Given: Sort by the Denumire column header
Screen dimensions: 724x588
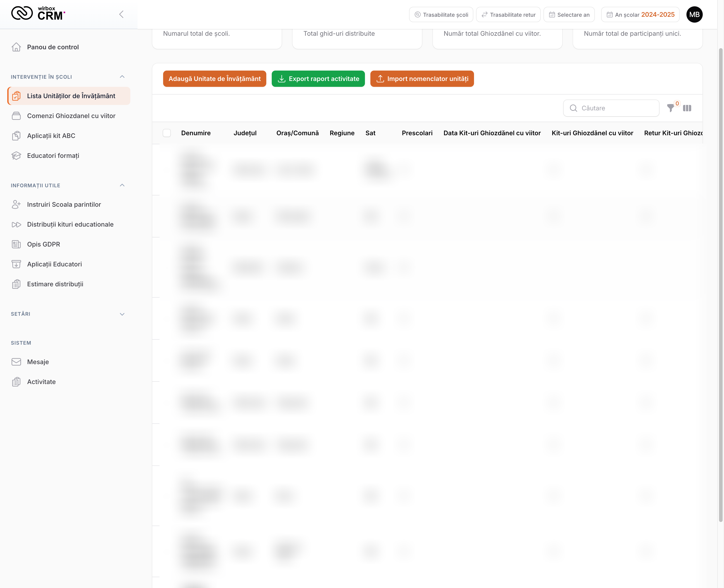Looking at the screenshot, I should pyautogui.click(x=196, y=133).
